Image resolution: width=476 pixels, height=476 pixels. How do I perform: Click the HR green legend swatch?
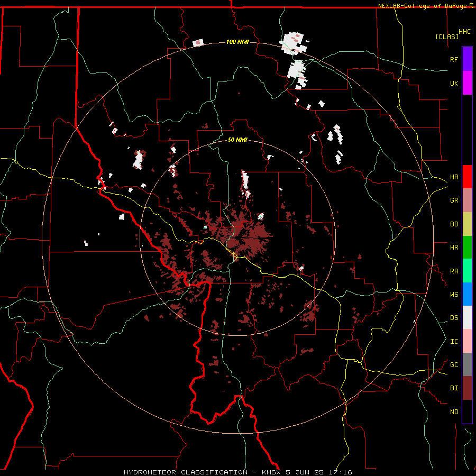(x=467, y=248)
